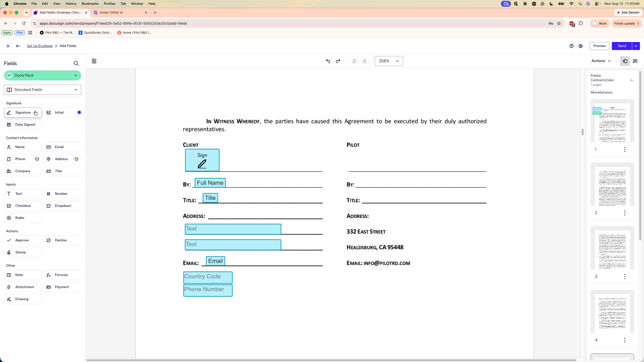Screen dimensions: 644x362
Task: Select page 2 thumbnail
Action: tap(612, 186)
